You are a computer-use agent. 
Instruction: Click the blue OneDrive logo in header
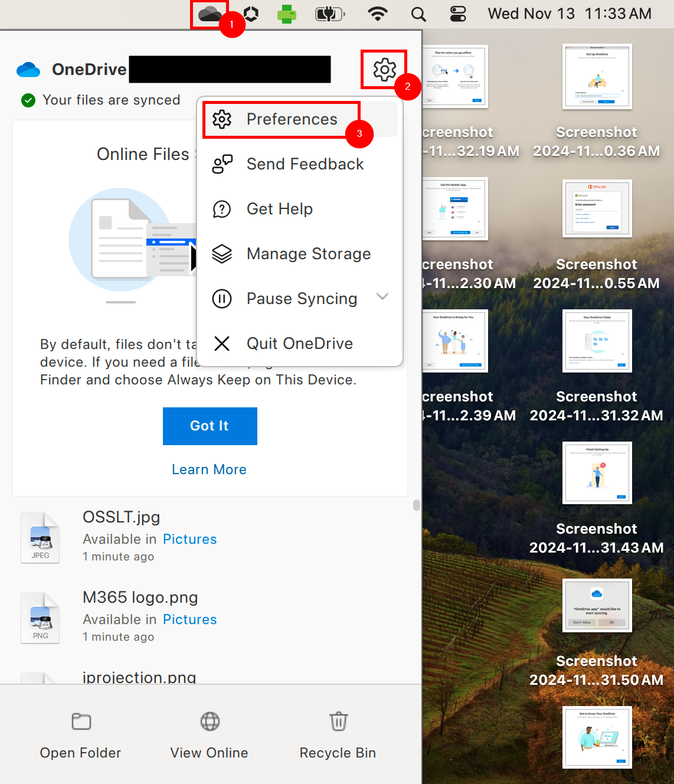click(28, 70)
